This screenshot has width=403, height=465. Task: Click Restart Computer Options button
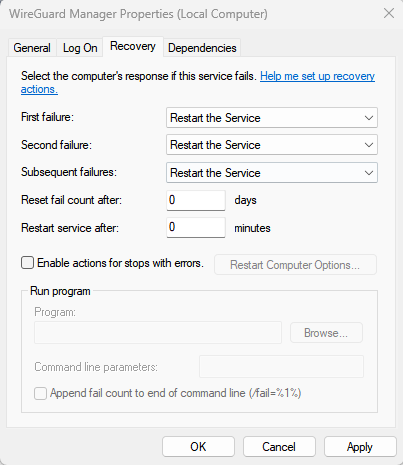[x=295, y=265]
